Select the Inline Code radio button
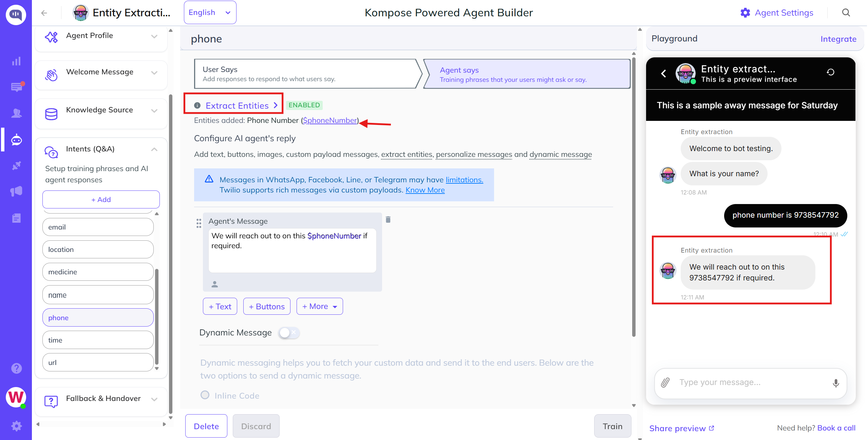 205,395
